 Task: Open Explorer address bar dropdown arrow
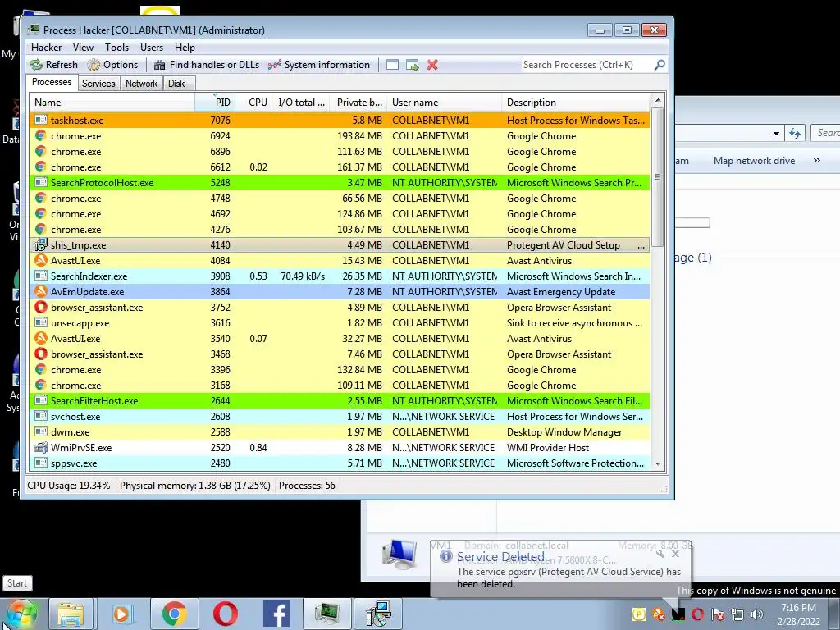[x=776, y=134]
